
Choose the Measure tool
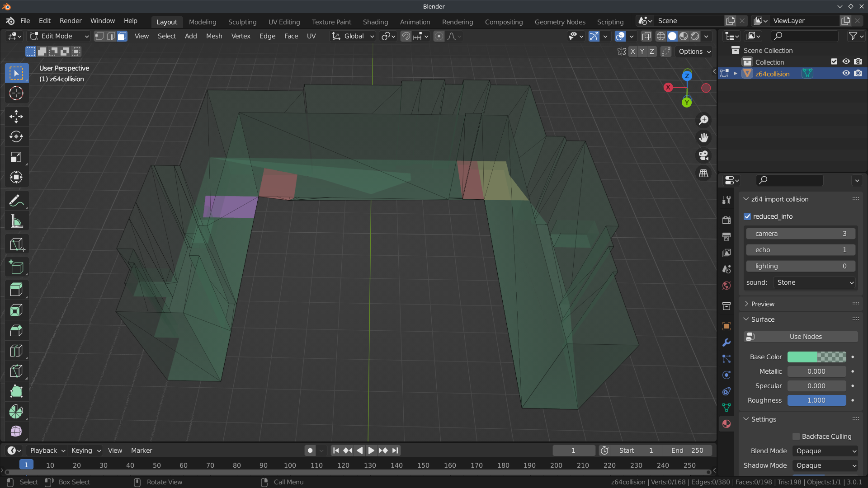click(x=16, y=221)
